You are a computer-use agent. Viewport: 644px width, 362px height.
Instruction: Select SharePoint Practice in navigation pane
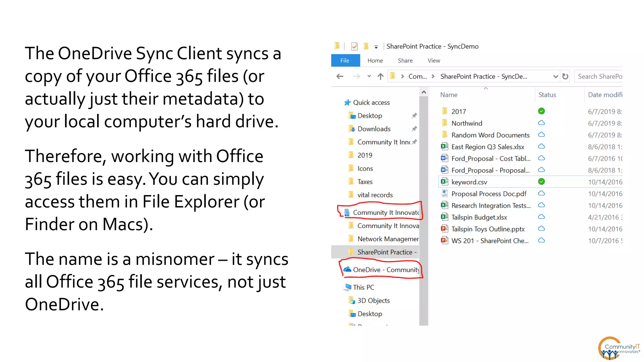tap(375, 252)
